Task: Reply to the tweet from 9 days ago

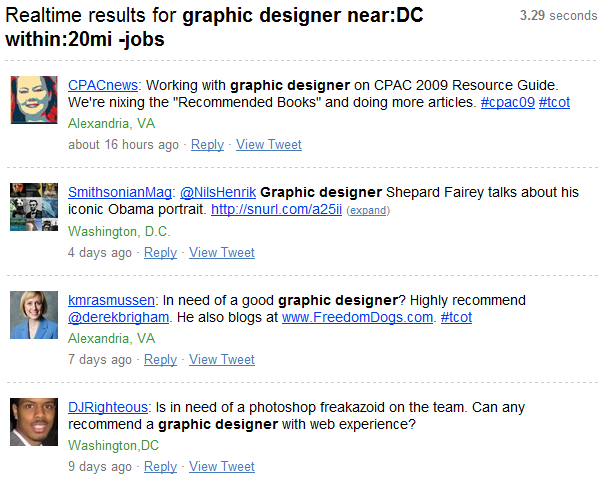Action: (x=160, y=467)
